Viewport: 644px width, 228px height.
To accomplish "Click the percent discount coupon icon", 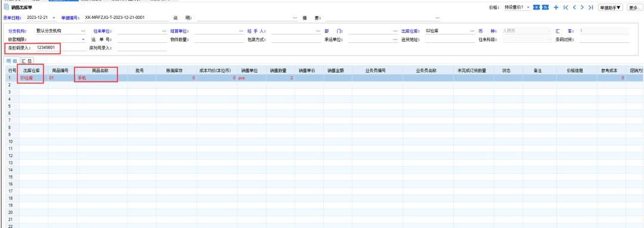I will click(x=546, y=7).
